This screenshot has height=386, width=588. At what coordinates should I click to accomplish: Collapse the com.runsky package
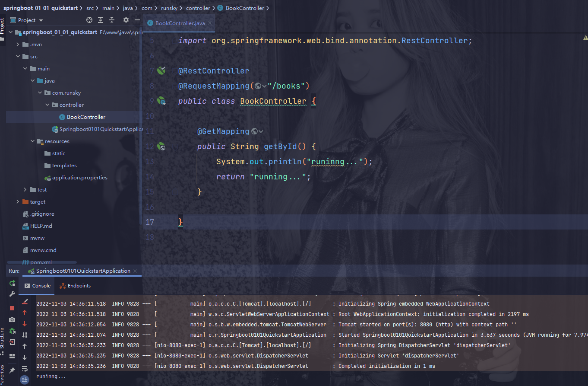(x=40, y=93)
